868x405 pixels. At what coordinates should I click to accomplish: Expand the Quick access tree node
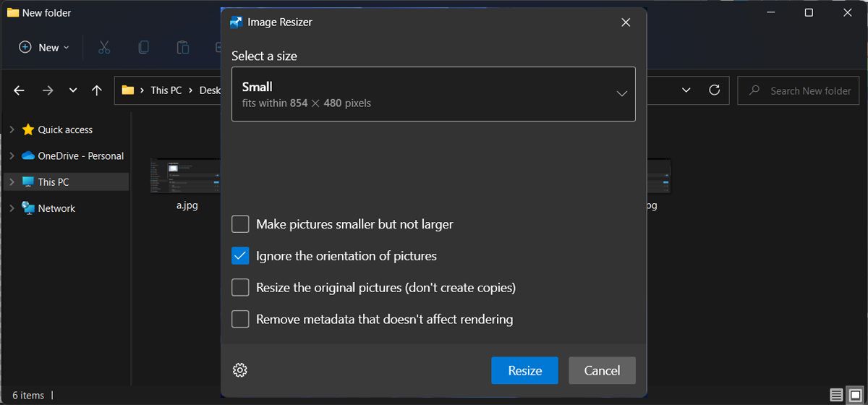[12, 129]
